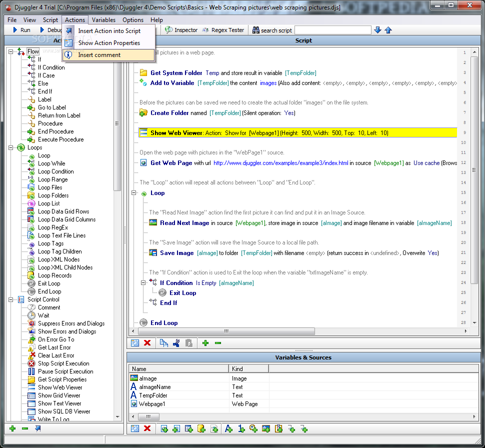The width and height of the screenshot is (485, 448).
Task: Collapse the If Condition block in script
Action: (x=143, y=283)
